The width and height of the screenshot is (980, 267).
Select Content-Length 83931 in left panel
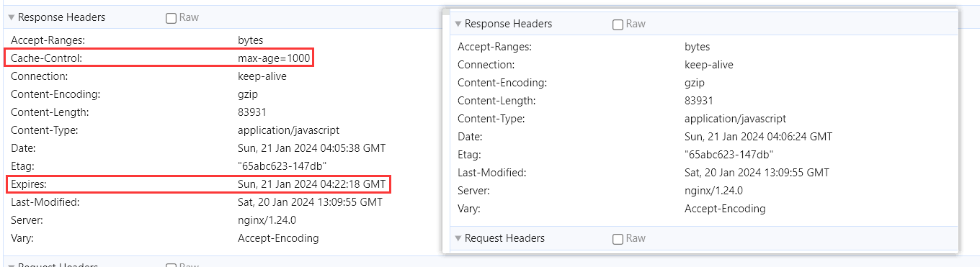252,112
